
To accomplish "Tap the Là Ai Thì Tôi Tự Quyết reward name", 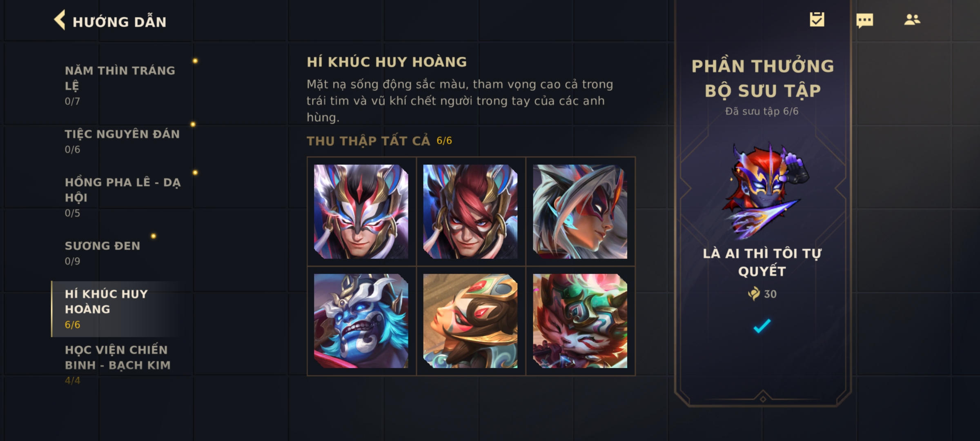I will (762, 262).
